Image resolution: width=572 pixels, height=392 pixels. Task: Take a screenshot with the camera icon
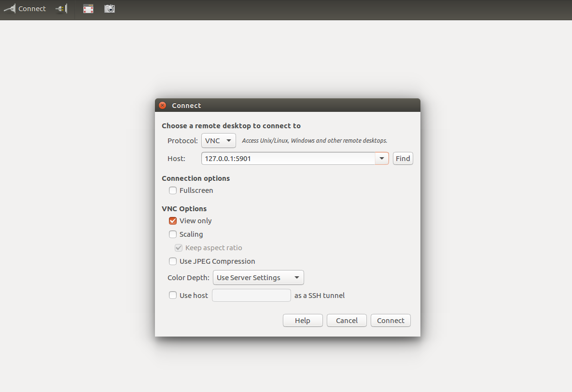pos(110,9)
